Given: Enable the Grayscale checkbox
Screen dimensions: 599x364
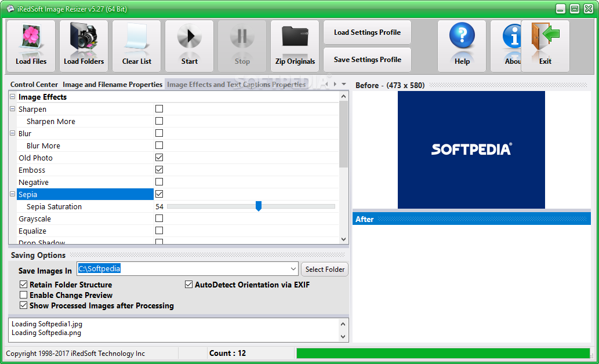Looking at the screenshot, I should pos(159,219).
